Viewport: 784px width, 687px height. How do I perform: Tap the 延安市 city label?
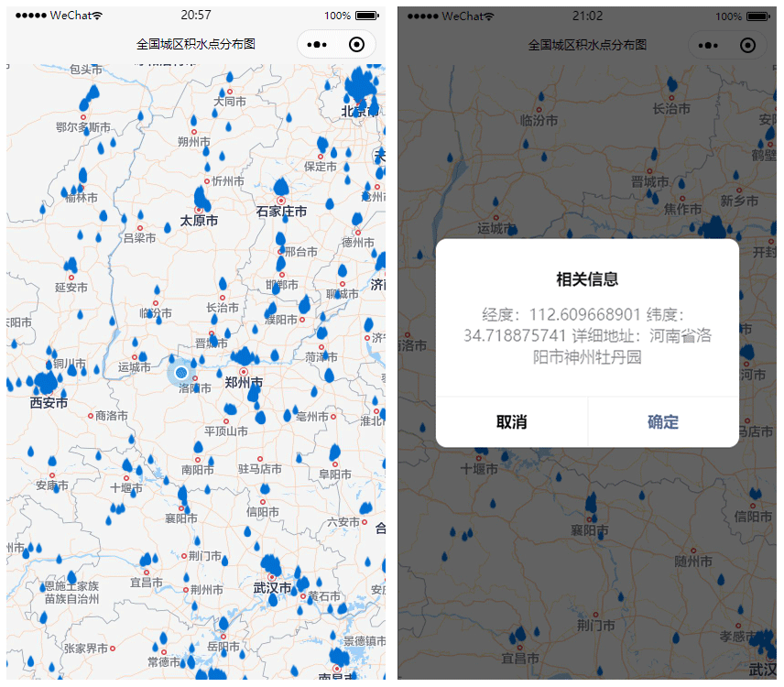click(71, 288)
